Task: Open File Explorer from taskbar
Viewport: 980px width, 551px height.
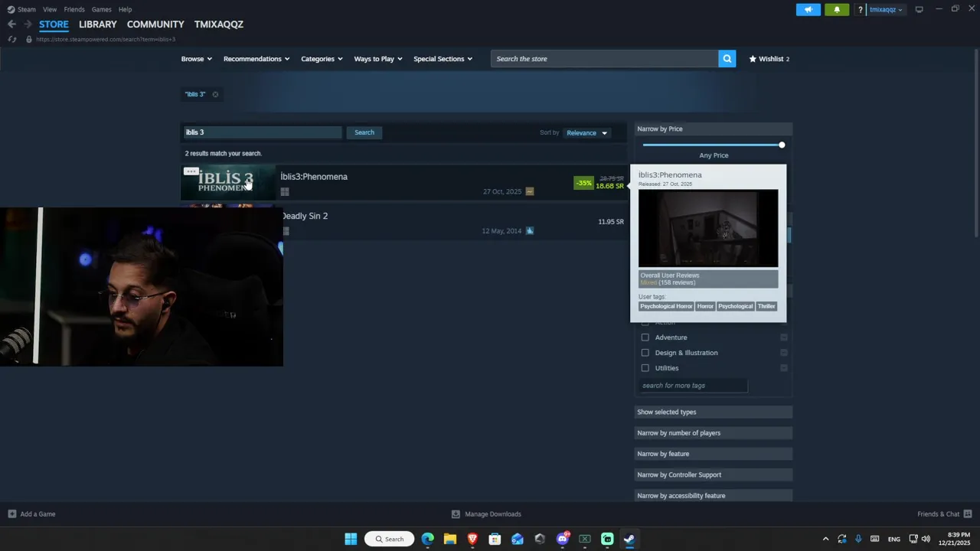Action: pyautogui.click(x=449, y=539)
